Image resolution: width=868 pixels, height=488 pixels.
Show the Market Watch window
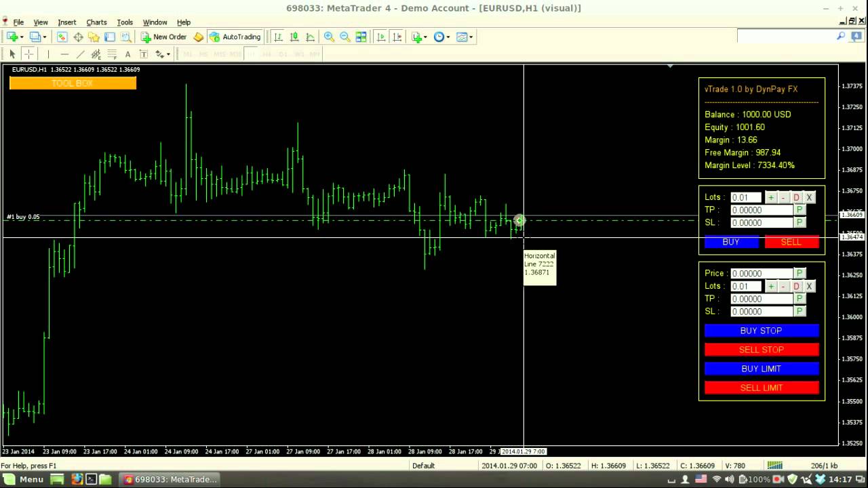click(x=62, y=37)
